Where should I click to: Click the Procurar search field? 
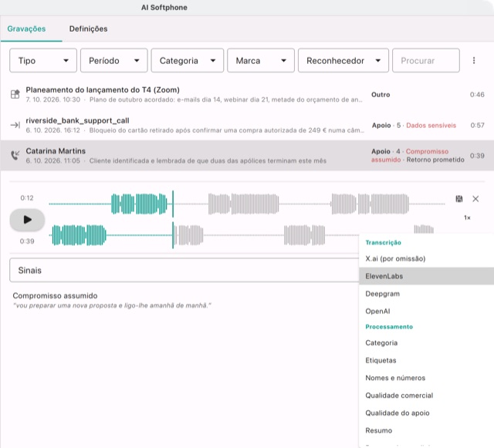click(x=426, y=60)
